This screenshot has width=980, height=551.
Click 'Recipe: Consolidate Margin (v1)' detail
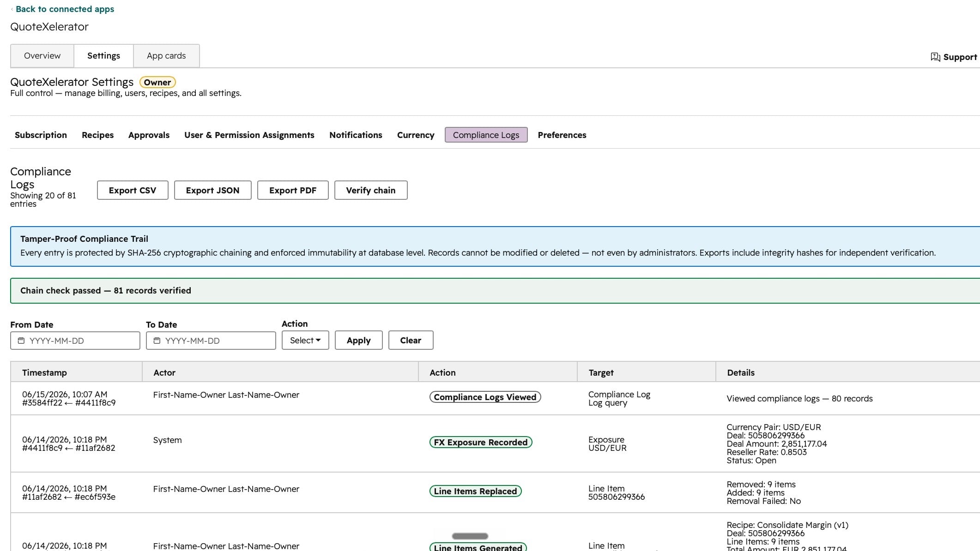coord(787,525)
